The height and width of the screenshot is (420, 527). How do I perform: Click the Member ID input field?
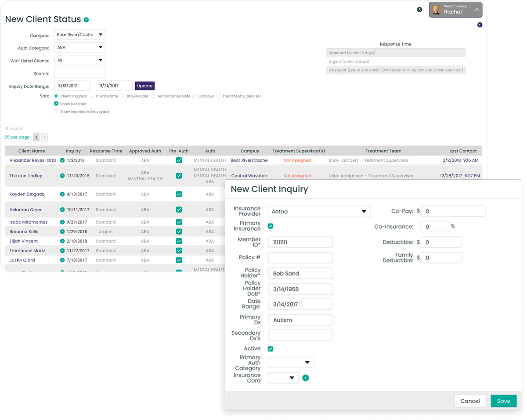[x=300, y=242]
